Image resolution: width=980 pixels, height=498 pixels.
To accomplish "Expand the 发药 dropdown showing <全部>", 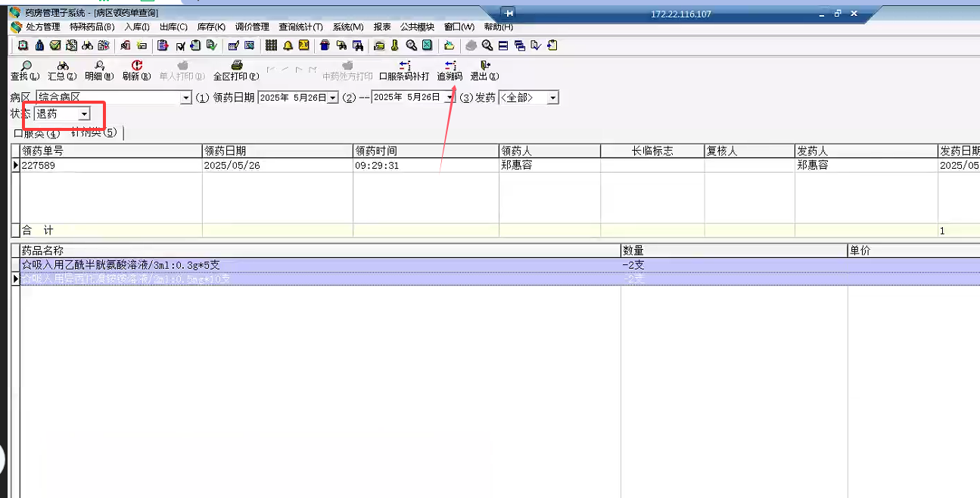I will (553, 98).
